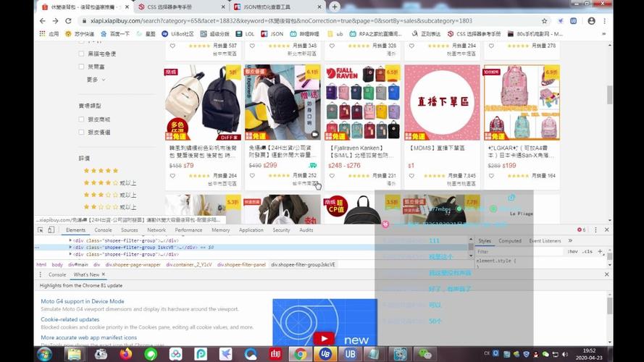This screenshot has width=644, height=362.
Task: Open the Chrome three-dot menu
Action: [x=605, y=21]
